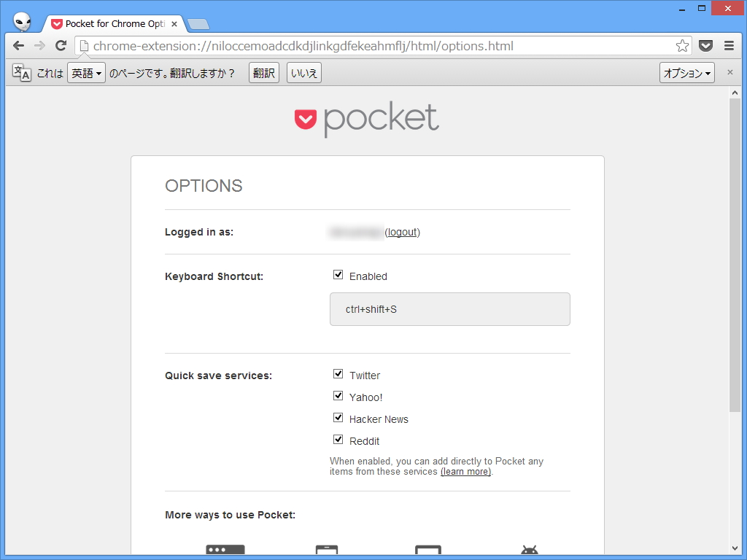Image resolution: width=747 pixels, height=560 pixels.
Task: Go back using browser back arrow
Action: pos(18,46)
